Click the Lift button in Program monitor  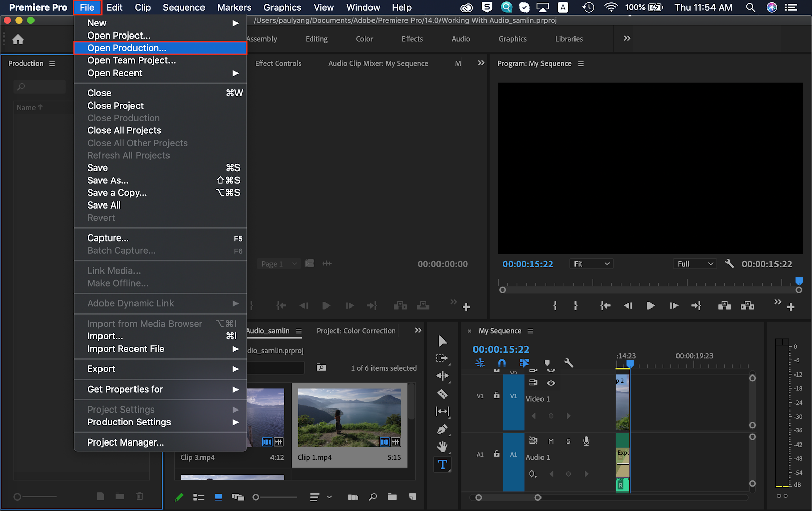pos(724,305)
